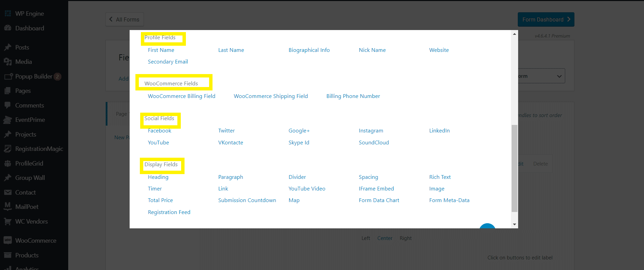Click the scroll down arrow in the field dialog
Image resolution: width=644 pixels, height=270 pixels.
click(514, 224)
